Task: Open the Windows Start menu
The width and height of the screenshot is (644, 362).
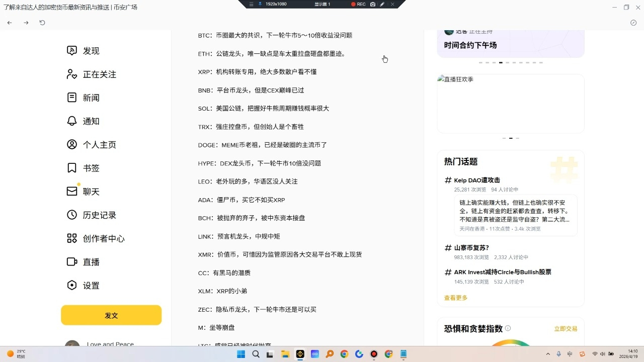Action: [x=241, y=354]
